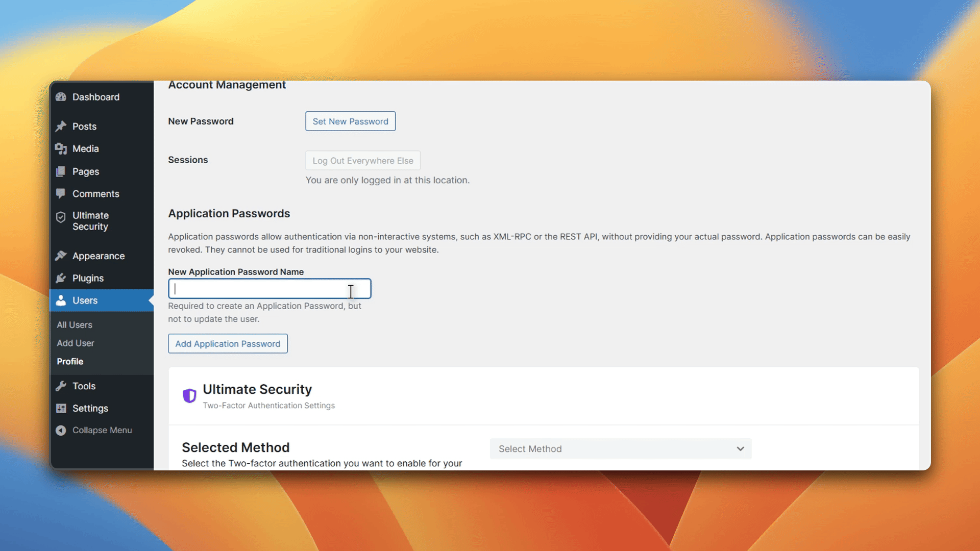The image size is (980, 551).
Task: Click Set New Password
Action: [x=350, y=121]
